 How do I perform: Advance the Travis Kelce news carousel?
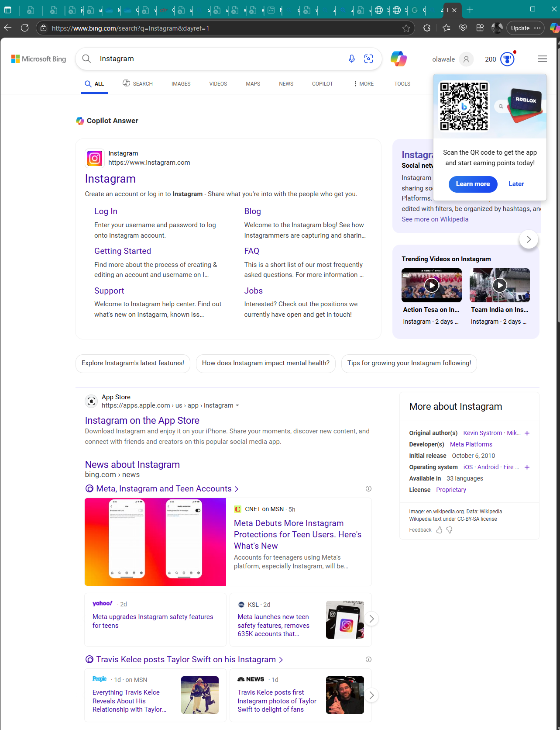tap(371, 695)
